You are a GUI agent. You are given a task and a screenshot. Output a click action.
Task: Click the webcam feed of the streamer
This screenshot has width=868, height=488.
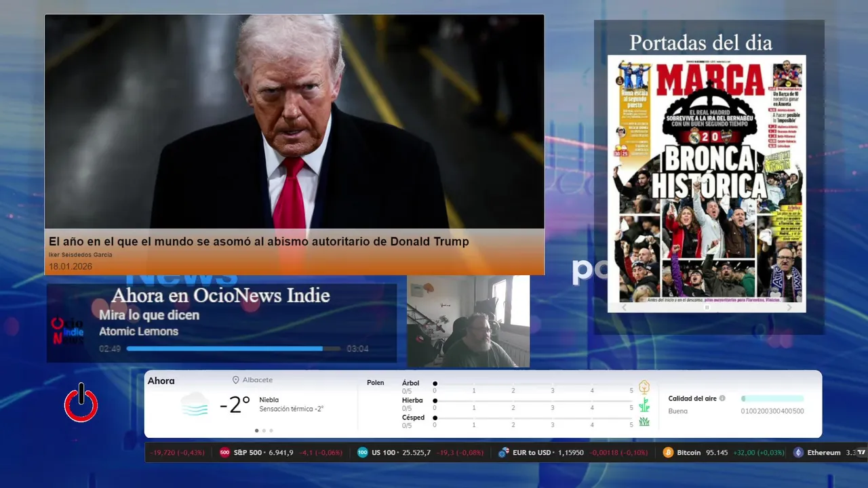468,321
